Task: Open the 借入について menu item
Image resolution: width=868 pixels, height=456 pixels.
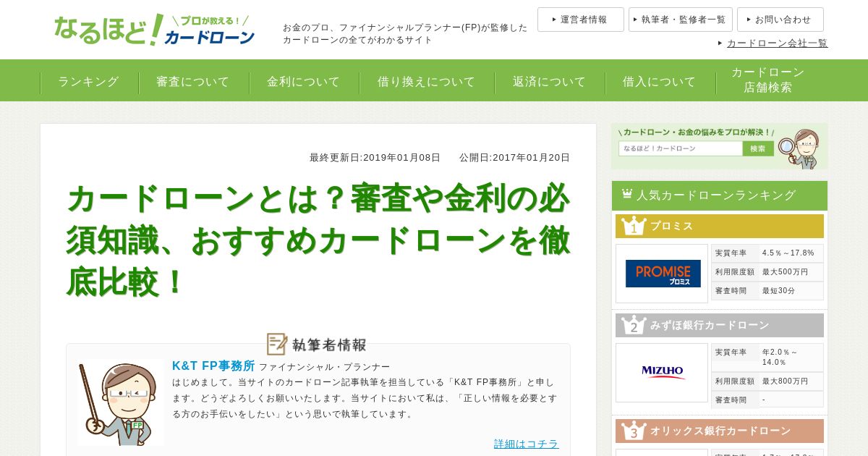Action: click(x=660, y=82)
